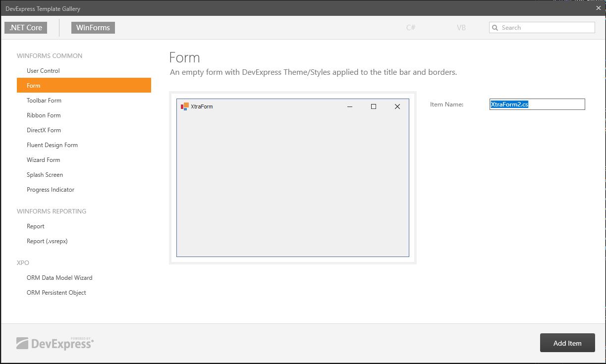Click the Form preview thumbnail
Viewport: 606px width, 364px height.
coord(293,178)
